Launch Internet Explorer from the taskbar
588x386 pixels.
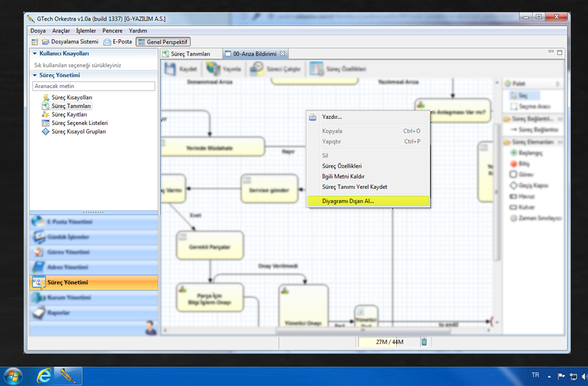[x=44, y=376]
